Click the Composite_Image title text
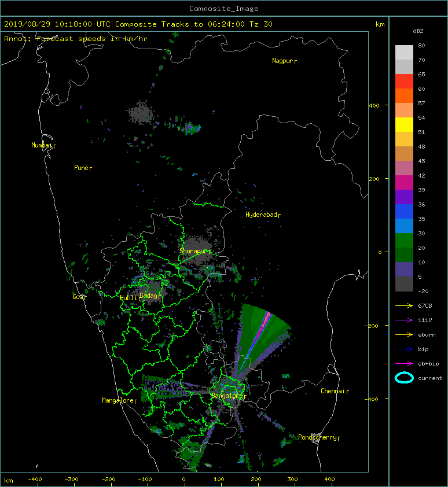 (x=224, y=9)
